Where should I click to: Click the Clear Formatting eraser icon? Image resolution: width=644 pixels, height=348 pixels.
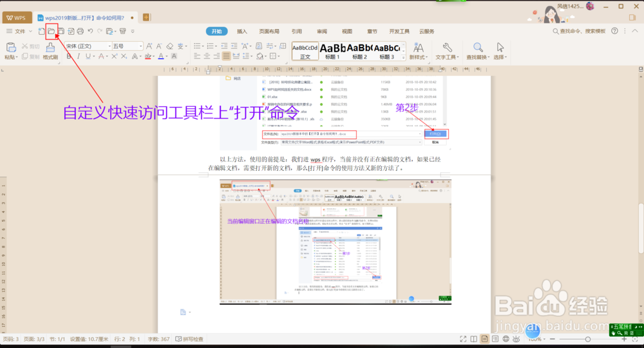click(x=169, y=46)
